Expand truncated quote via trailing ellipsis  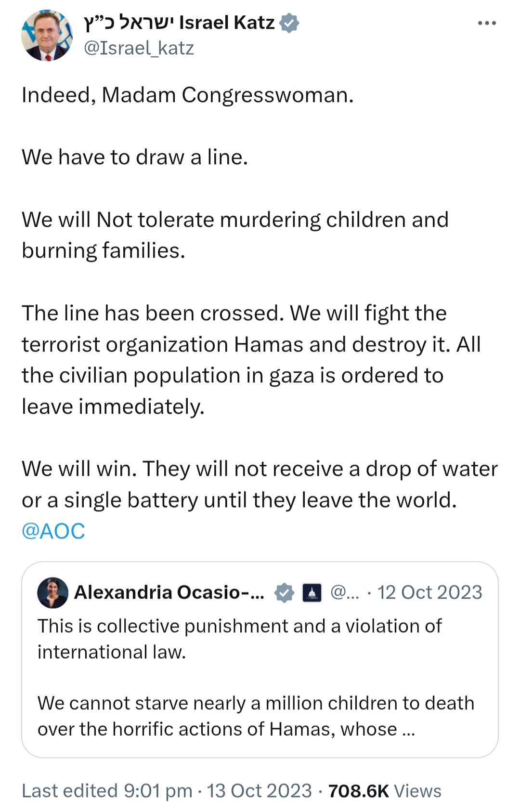(408, 730)
